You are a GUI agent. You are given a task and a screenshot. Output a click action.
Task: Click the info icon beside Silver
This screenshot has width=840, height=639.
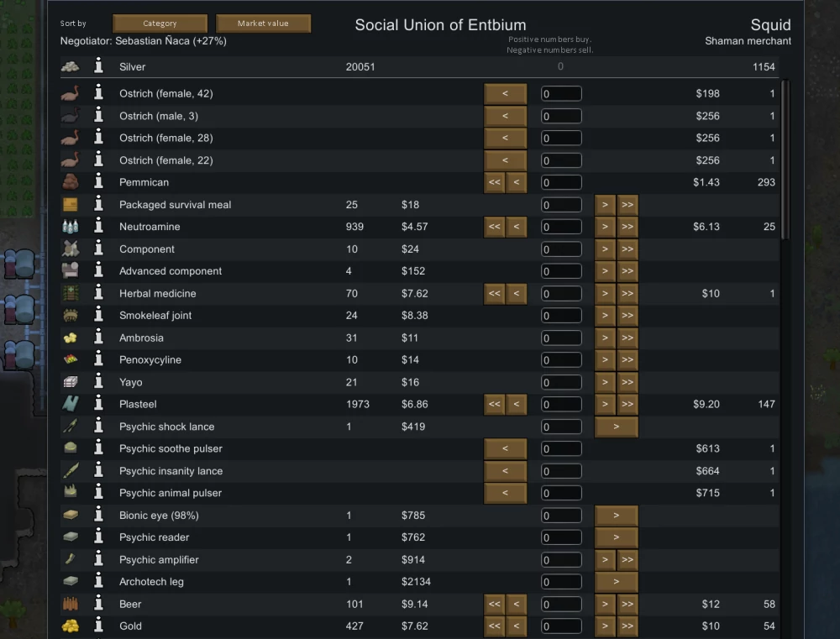[x=98, y=66]
